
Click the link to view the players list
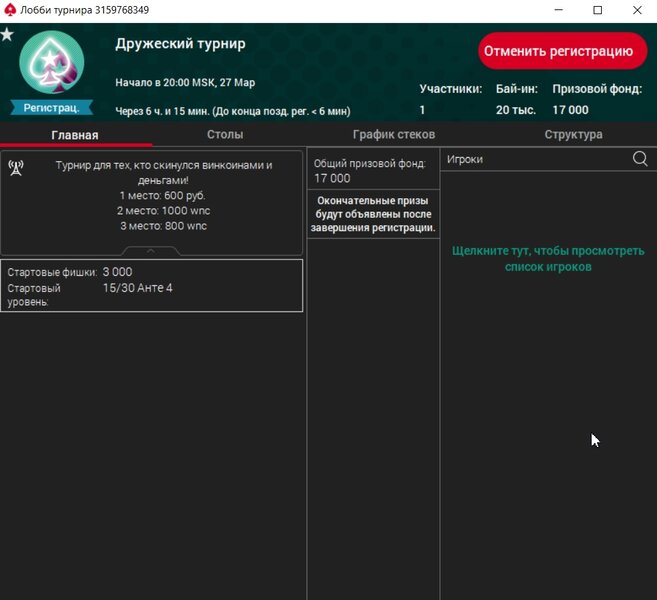pyautogui.click(x=548, y=259)
